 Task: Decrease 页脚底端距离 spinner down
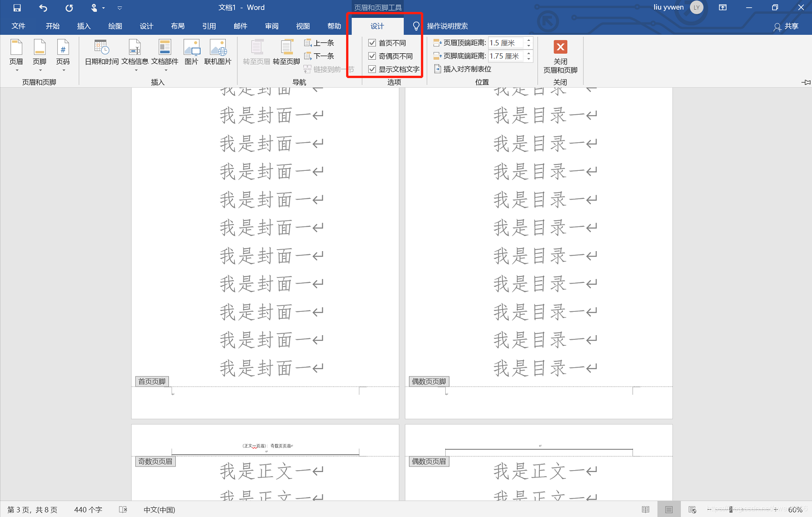(x=529, y=59)
